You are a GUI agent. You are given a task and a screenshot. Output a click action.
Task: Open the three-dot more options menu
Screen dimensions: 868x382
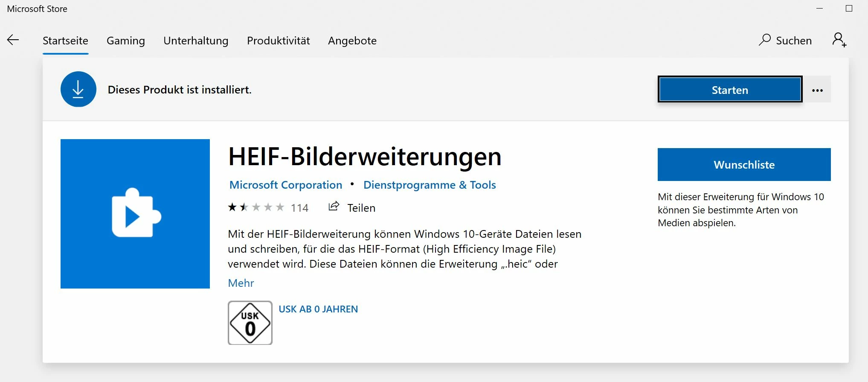(x=817, y=90)
